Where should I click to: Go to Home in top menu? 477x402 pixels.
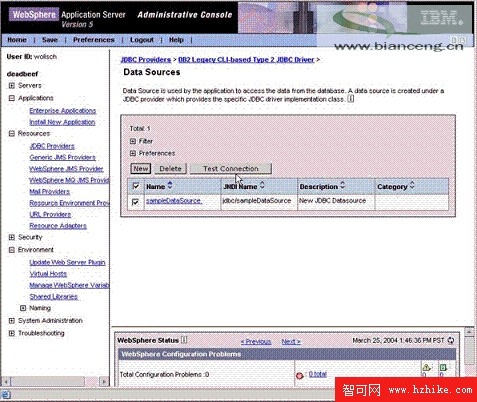(17, 40)
